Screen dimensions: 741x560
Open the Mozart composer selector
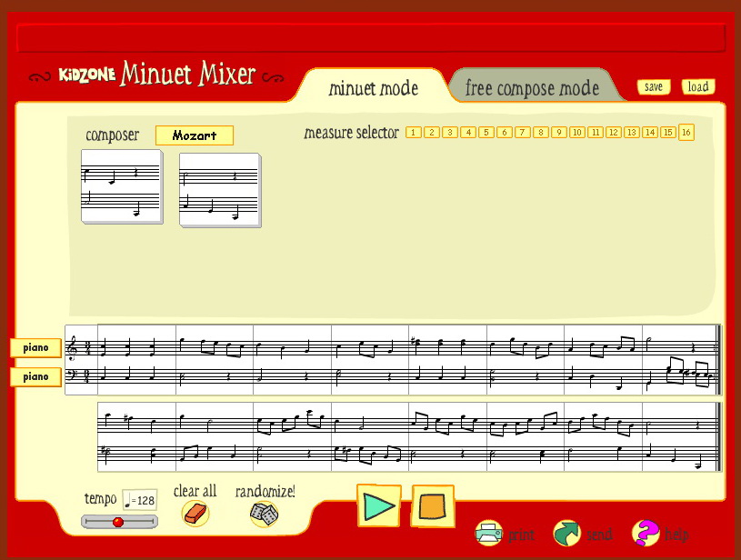point(195,135)
